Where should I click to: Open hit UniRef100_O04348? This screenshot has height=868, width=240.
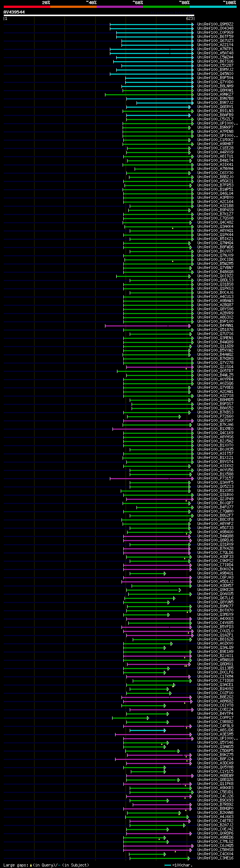[x=215, y=29]
